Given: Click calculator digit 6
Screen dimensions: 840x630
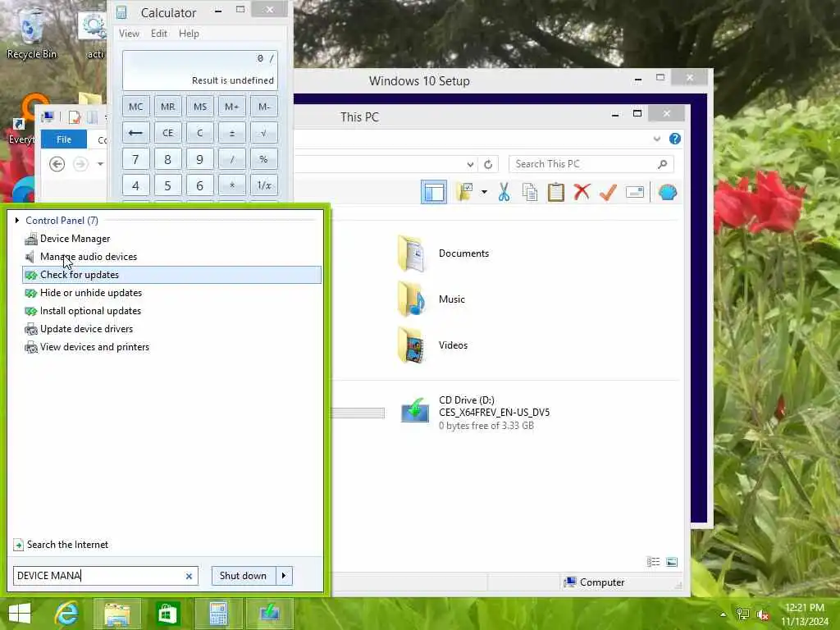Looking at the screenshot, I should (200, 185).
